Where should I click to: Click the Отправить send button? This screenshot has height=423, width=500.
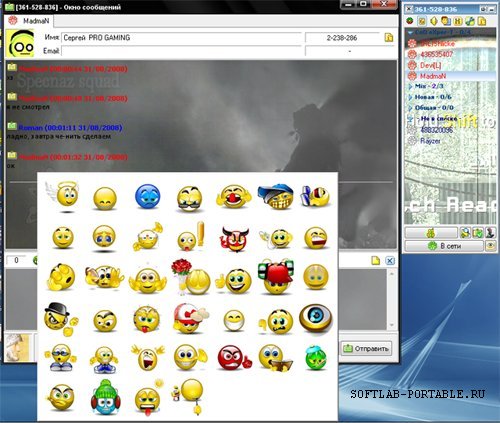[366, 349]
